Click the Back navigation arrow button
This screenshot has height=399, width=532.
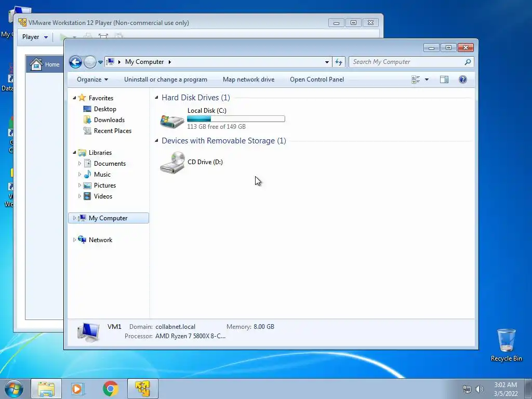75,62
